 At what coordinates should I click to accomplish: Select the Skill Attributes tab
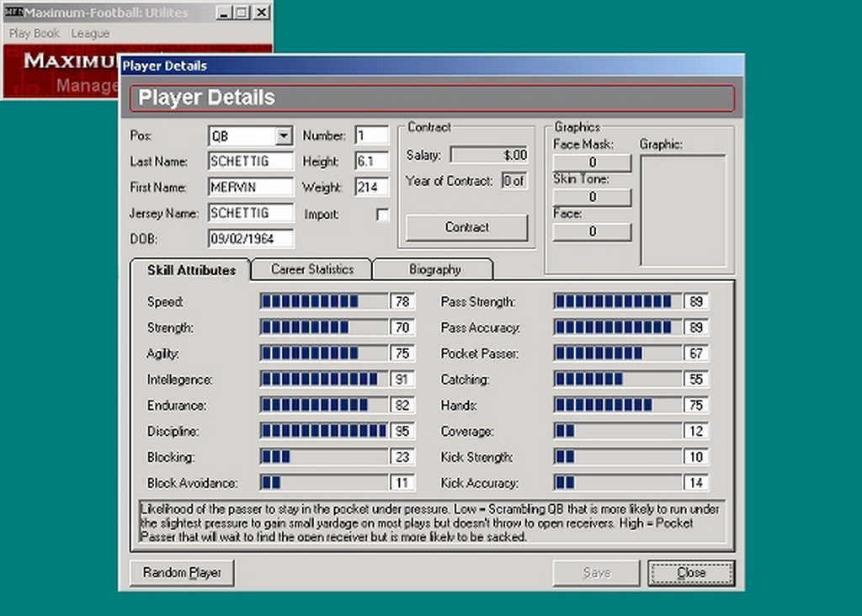point(191,270)
